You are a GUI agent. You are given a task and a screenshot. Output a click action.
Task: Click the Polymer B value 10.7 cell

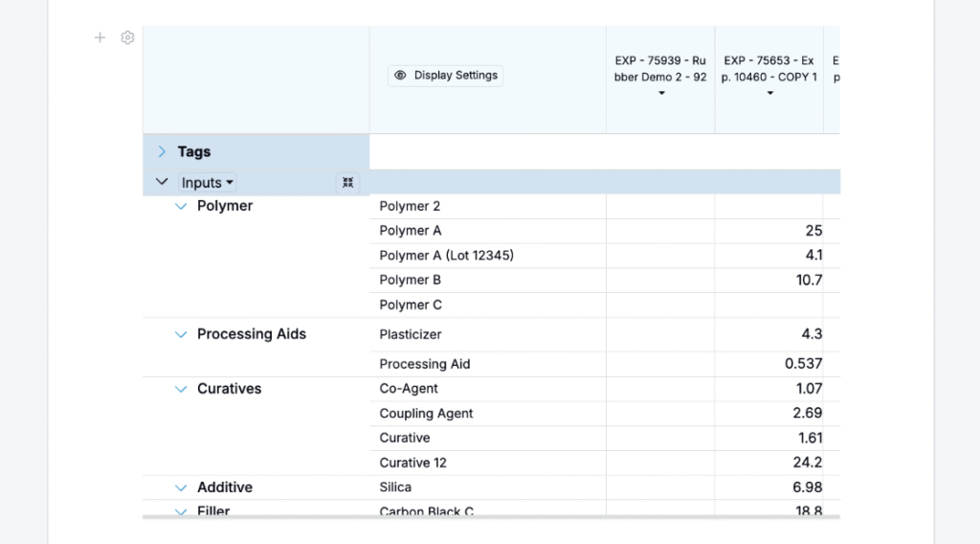(x=768, y=281)
